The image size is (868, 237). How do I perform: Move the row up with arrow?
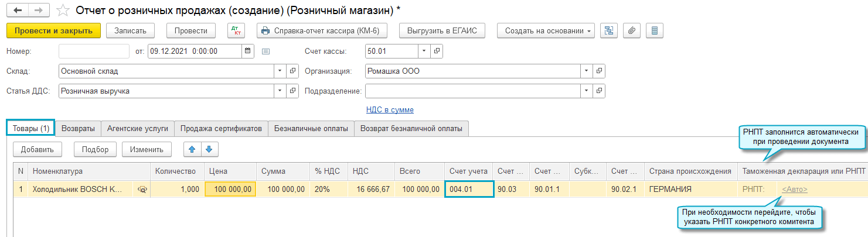192,149
